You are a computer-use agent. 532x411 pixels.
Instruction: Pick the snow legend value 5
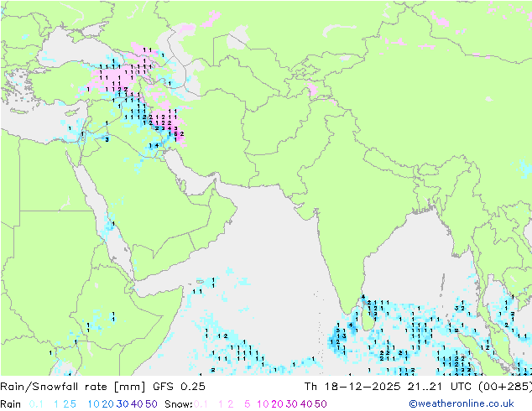[248, 404]
